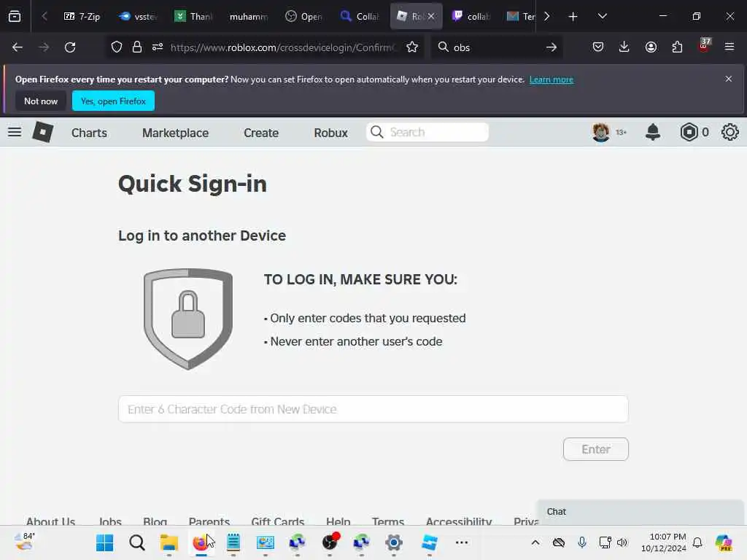This screenshot has width=747, height=560.
Task: Bookmark this page with the star
Action: (412, 47)
